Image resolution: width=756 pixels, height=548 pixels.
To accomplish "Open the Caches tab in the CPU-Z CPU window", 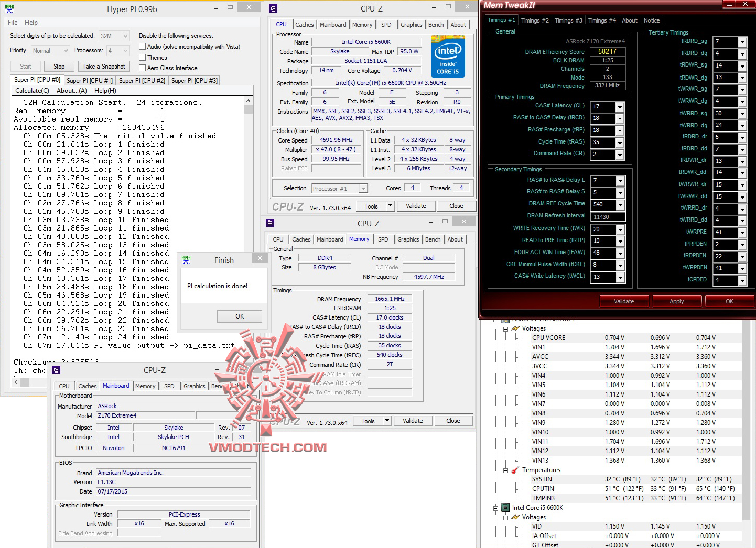I will [304, 25].
